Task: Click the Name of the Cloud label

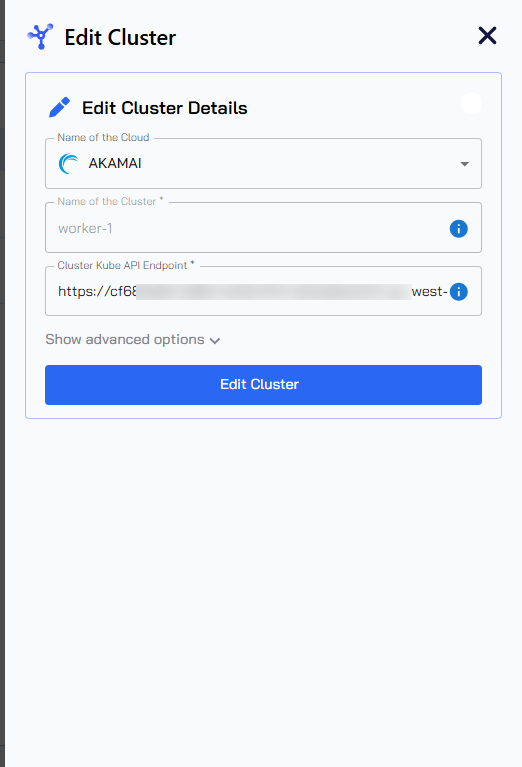Action: 103,137
